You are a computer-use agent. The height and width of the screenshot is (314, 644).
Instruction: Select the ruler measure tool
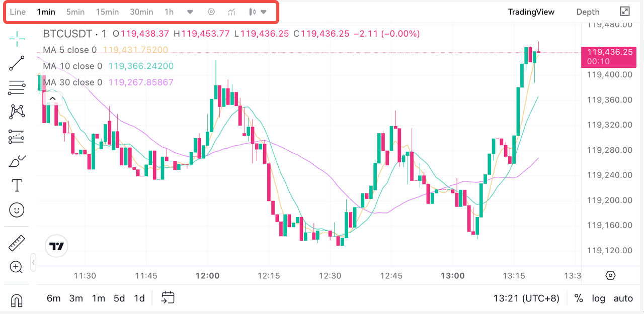coord(17,243)
